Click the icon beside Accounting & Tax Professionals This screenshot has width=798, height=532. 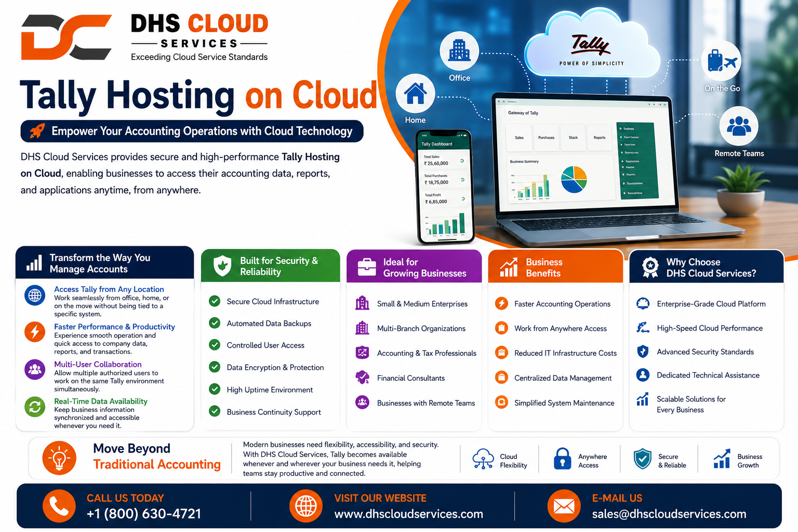(x=362, y=352)
